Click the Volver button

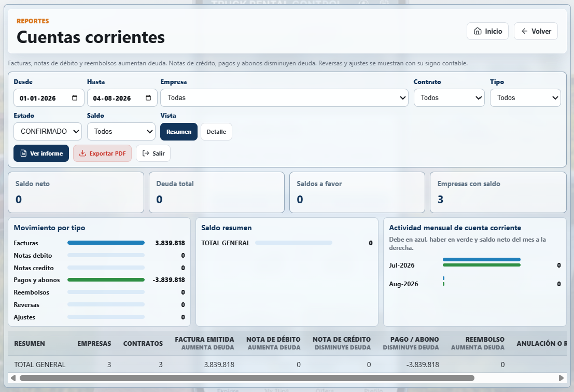pos(536,31)
